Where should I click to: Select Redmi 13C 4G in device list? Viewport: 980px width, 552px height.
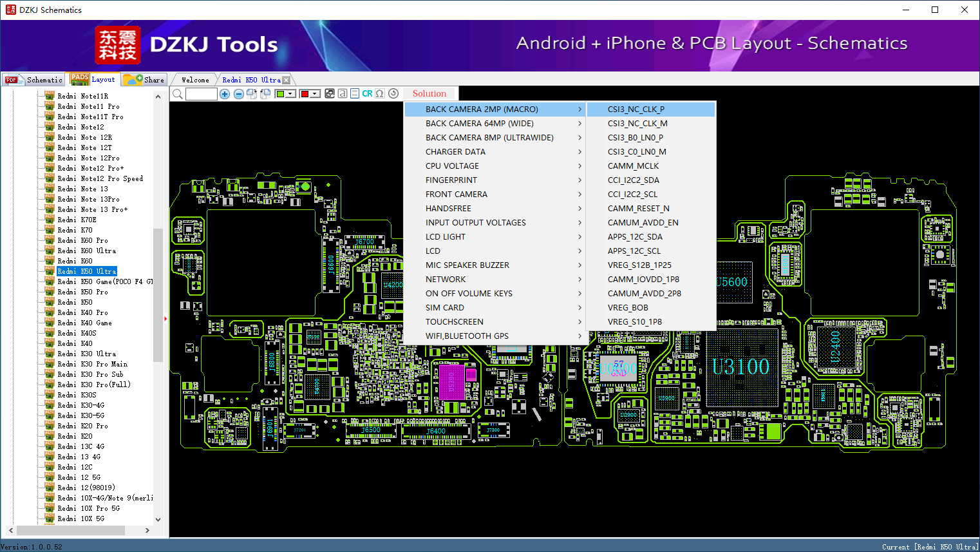click(x=81, y=446)
